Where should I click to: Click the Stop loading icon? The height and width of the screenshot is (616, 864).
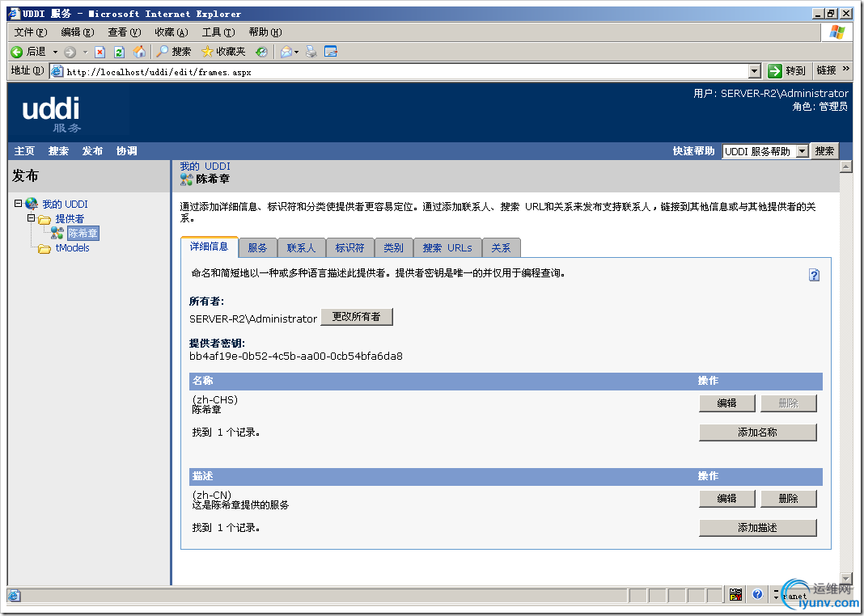(100, 53)
